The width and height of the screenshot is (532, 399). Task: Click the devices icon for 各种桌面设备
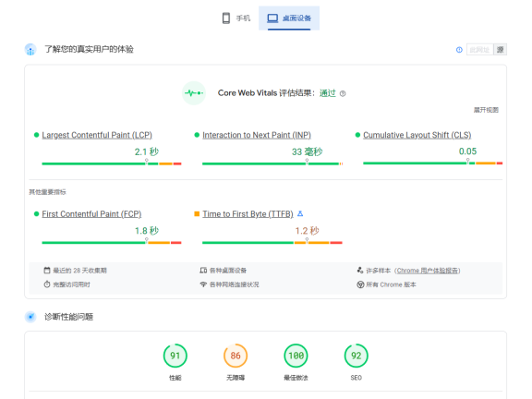(203, 271)
